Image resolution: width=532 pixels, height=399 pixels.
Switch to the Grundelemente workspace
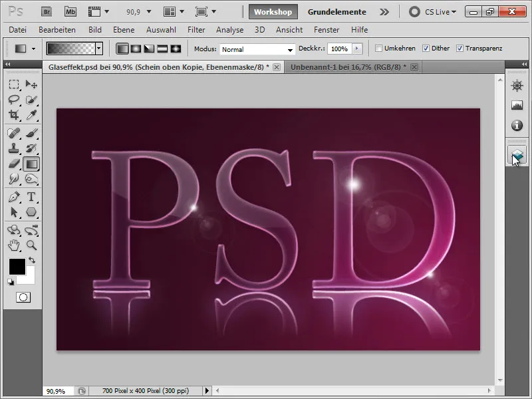(337, 12)
